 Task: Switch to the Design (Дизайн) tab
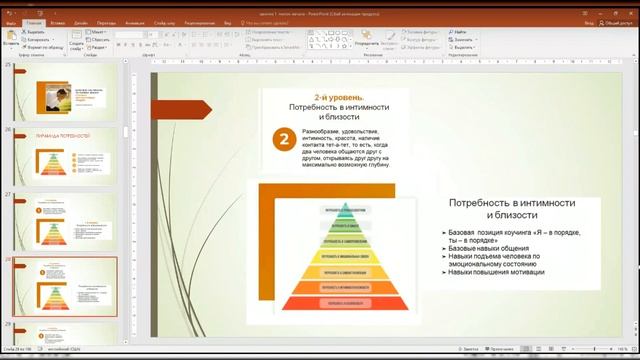click(x=81, y=23)
